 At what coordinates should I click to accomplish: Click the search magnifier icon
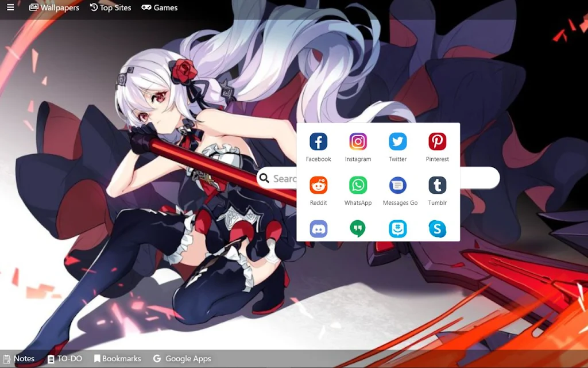pyautogui.click(x=264, y=178)
